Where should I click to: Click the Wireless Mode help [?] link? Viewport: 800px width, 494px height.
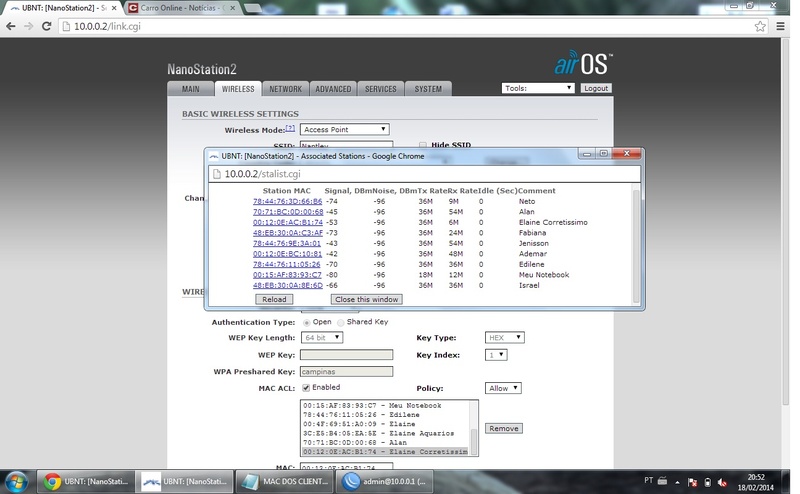[290, 128]
